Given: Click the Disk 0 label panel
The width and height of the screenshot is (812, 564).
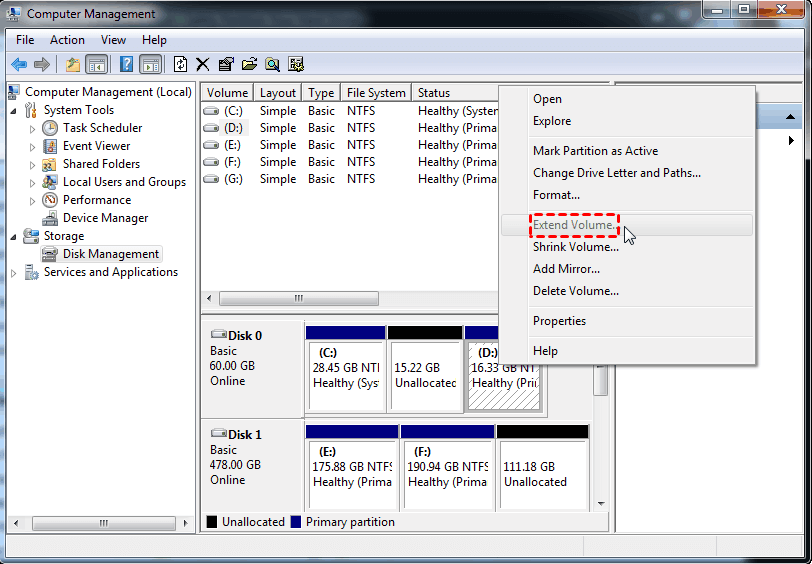Looking at the screenshot, I should [252, 369].
